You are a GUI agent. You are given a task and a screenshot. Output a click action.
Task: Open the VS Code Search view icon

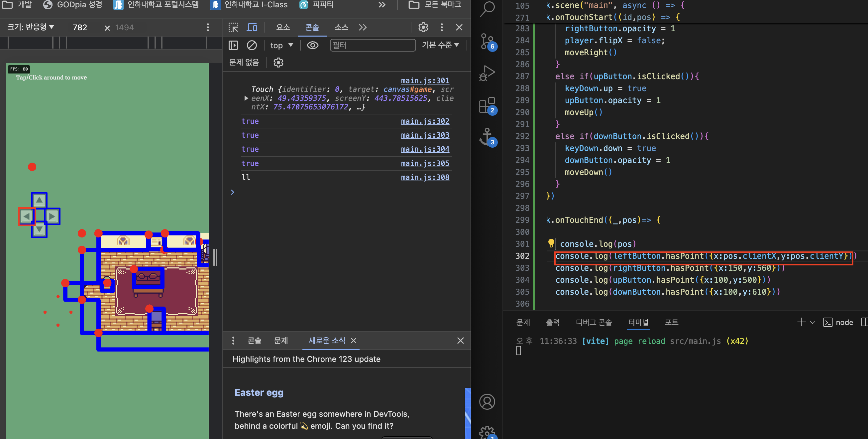487,8
